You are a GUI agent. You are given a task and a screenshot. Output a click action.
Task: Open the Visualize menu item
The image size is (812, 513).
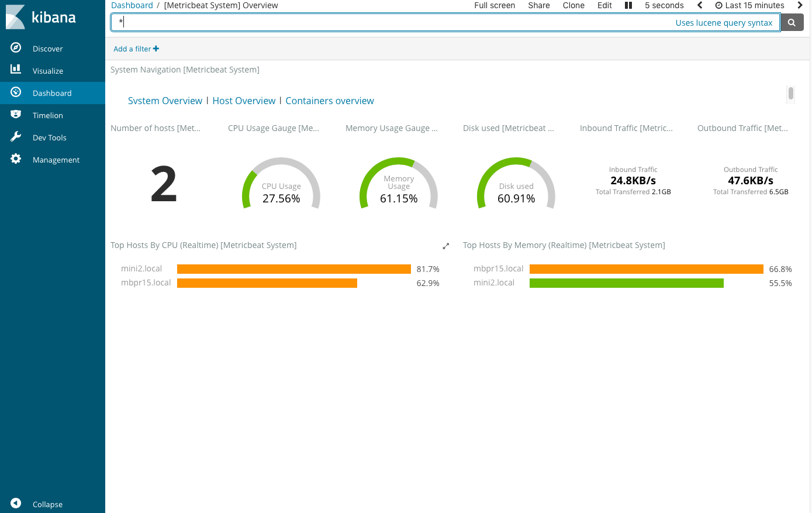pyautogui.click(x=53, y=71)
